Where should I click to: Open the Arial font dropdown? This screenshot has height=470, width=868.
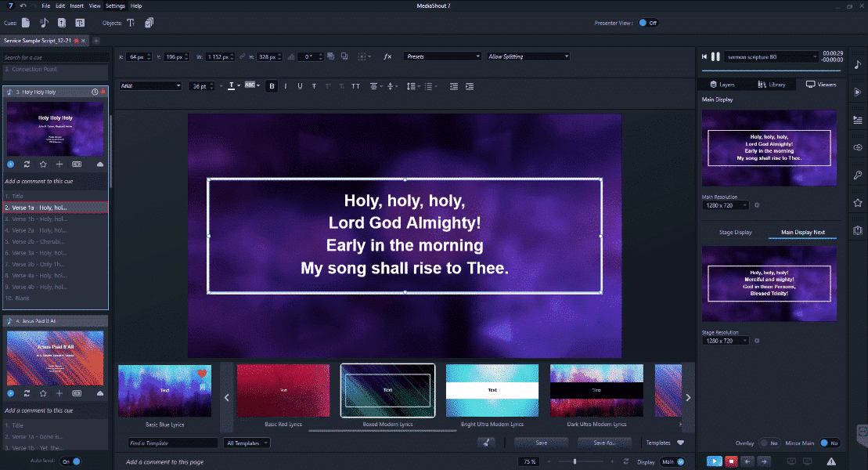(150, 85)
